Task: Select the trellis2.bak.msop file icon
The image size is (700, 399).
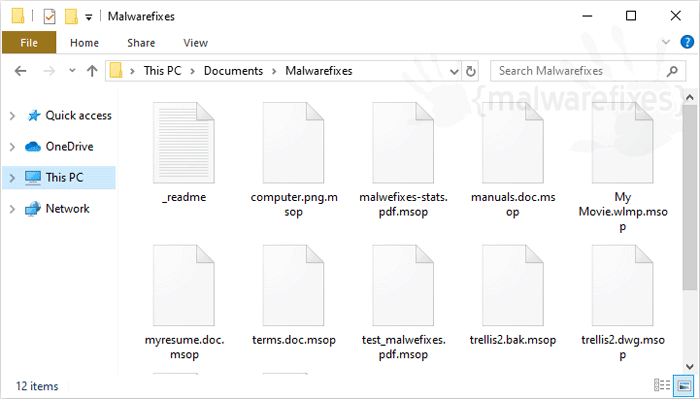Action: 513,286
